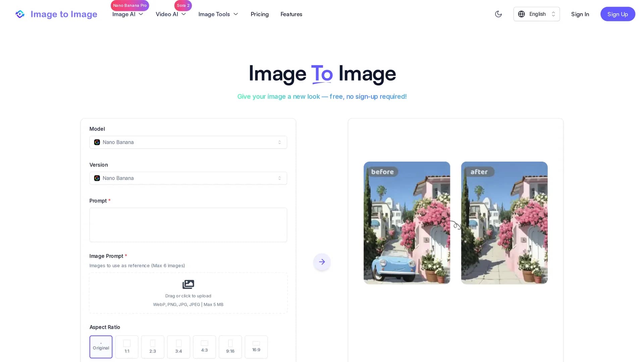Image resolution: width=644 pixels, height=362 pixels.
Task: Focus the Prompt text area
Action: [188, 225]
